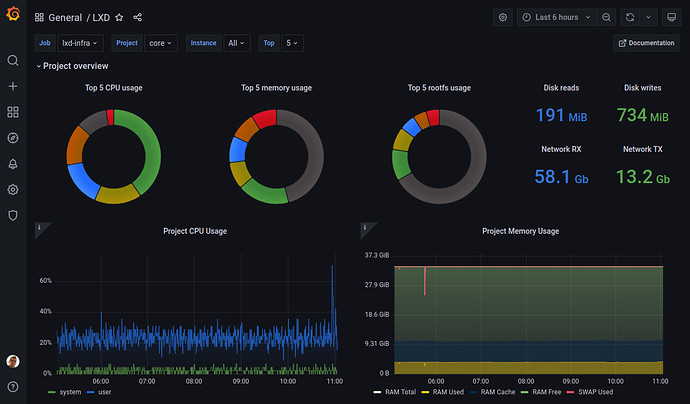
Task: Open the Dashboards grid icon in sidebar
Action: click(x=13, y=112)
